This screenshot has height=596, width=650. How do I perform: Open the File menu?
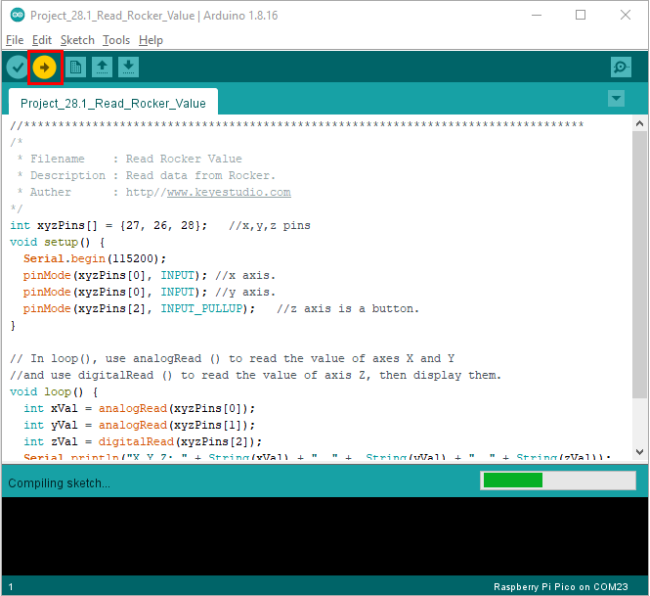[x=15, y=40]
